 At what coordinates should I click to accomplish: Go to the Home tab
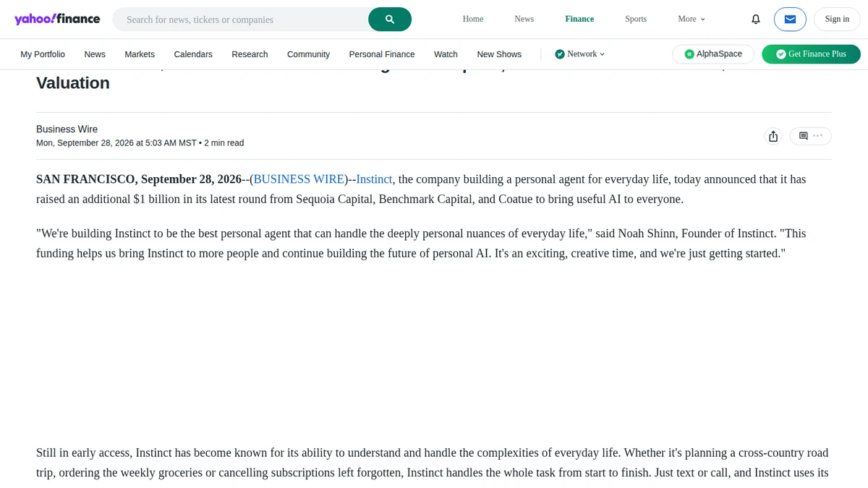(x=473, y=20)
